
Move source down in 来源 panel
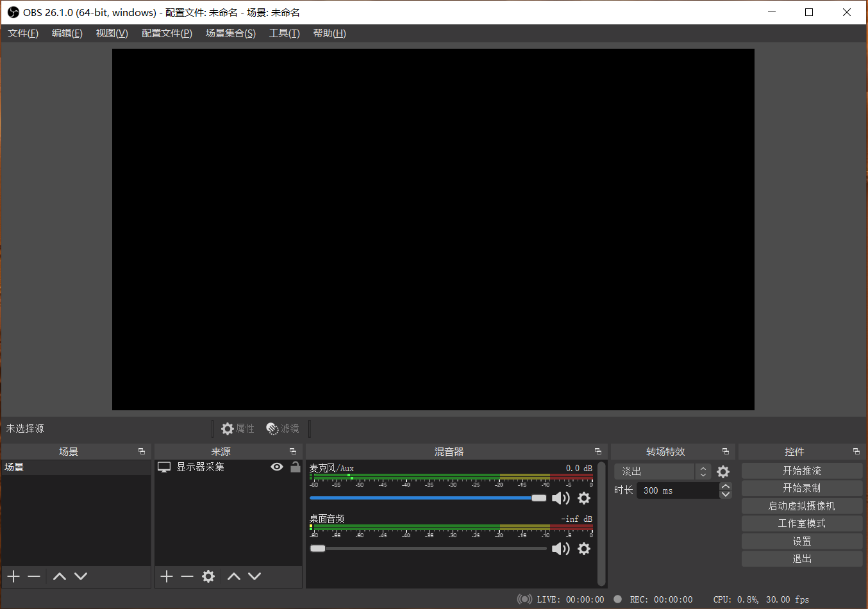[255, 576]
